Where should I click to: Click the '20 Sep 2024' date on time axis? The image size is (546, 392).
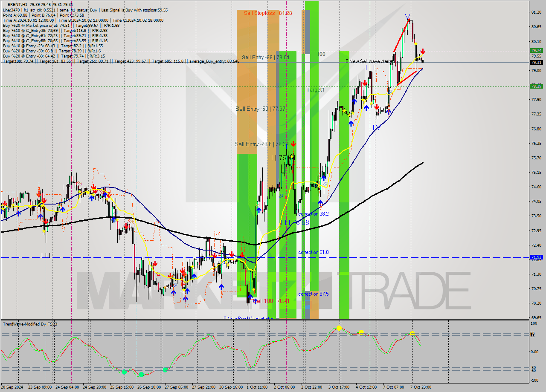point(13,387)
